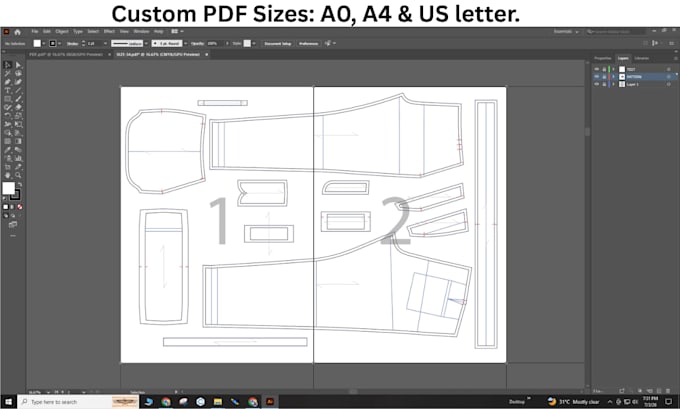This screenshot has height=409, width=680.
Task: Select the Artboard tool
Action: pos(7,167)
